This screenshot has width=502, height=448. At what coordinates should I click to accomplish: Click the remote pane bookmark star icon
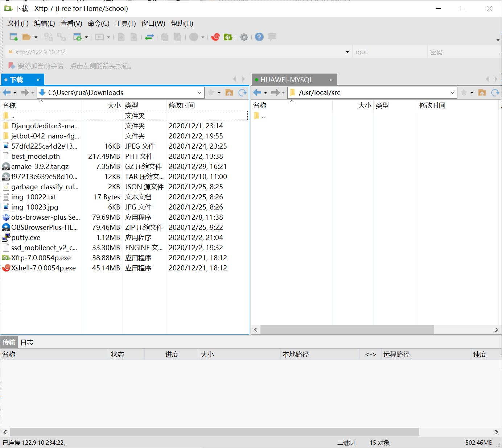[464, 92]
